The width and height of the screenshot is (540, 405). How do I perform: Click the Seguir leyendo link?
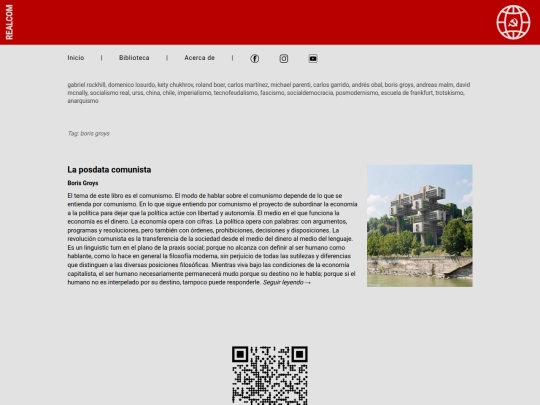(287, 282)
